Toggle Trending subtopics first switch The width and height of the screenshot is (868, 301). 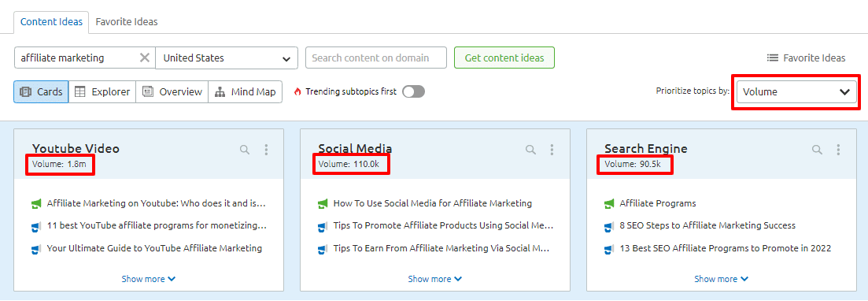pyautogui.click(x=413, y=91)
